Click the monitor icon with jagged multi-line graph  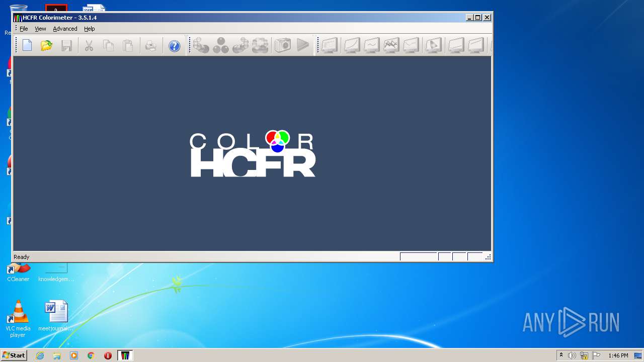point(391,45)
